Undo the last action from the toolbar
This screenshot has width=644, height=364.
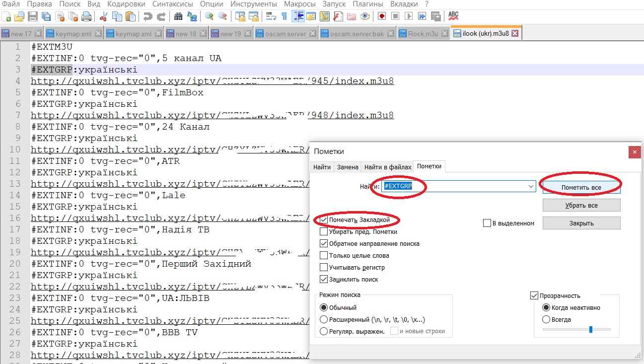(147, 16)
